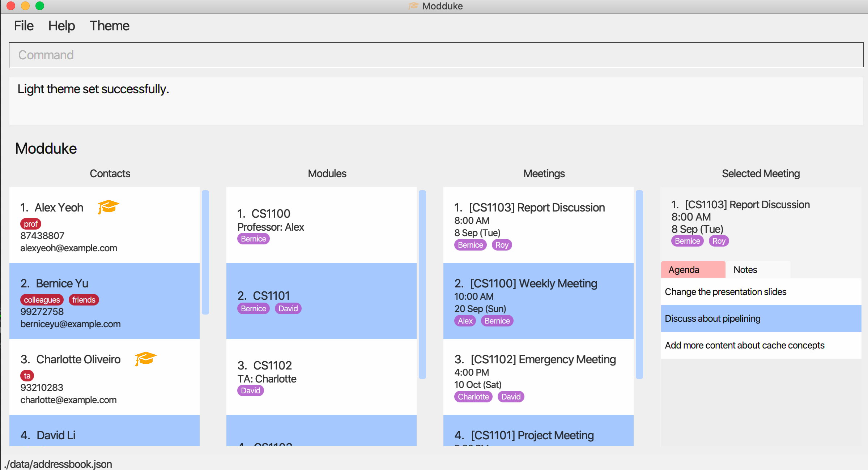Click the Modules column heading
Screen dimensions: 868x470
tap(327, 174)
